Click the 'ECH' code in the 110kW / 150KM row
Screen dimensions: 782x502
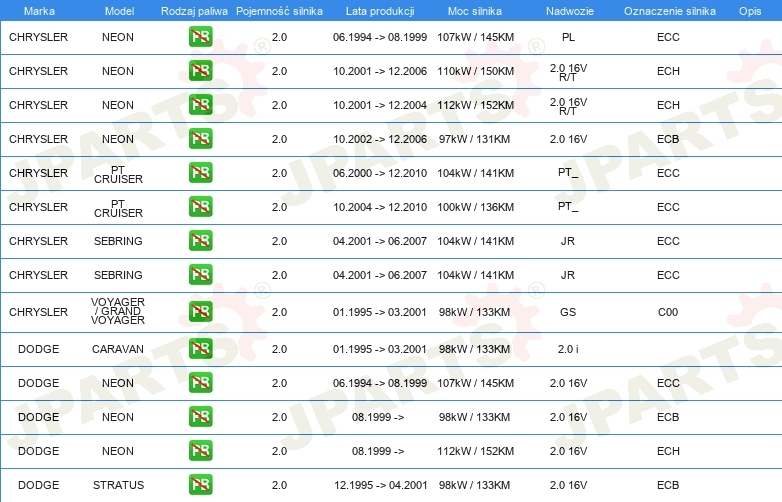(668, 71)
